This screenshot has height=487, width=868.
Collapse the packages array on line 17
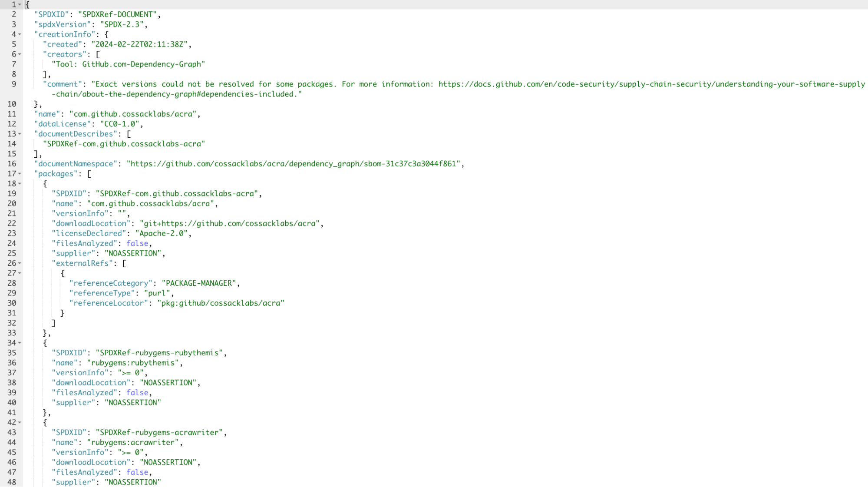point(20,174)
